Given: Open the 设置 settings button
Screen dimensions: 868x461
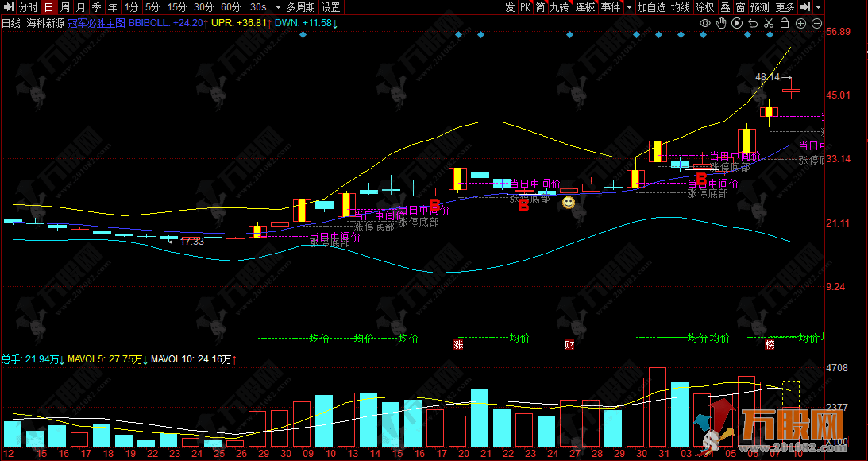Looking at the screenshot, I should click(331, 7).
